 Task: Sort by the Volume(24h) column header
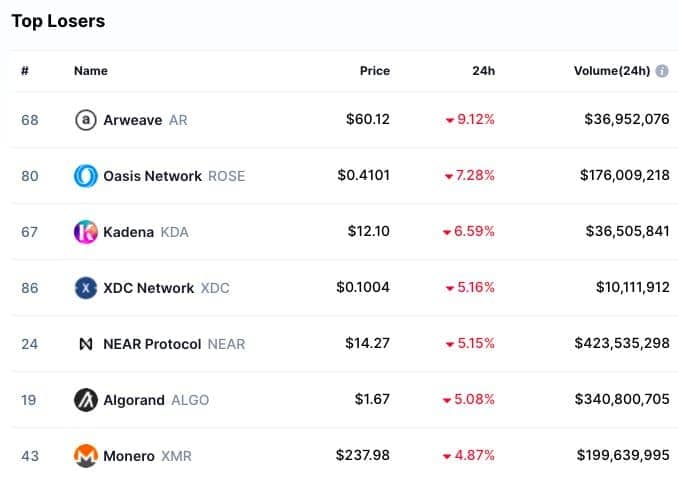(x=612, y=71)
